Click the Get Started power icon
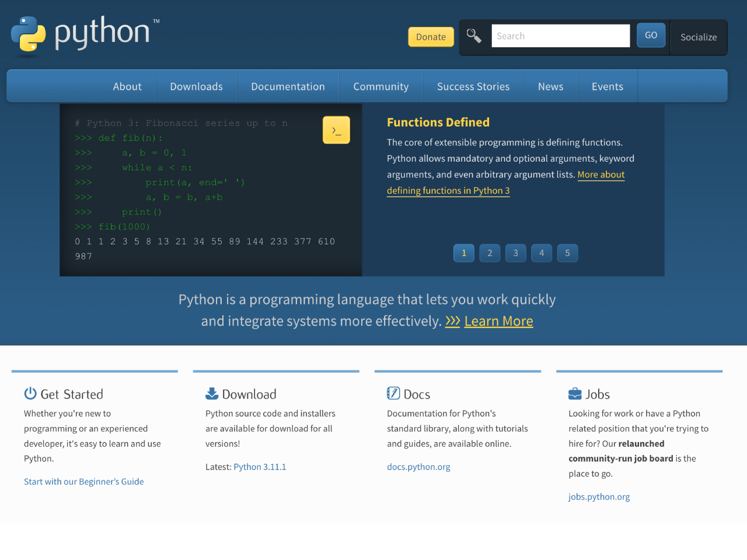This screenshot has height=560, width=747. coord(30,394)
